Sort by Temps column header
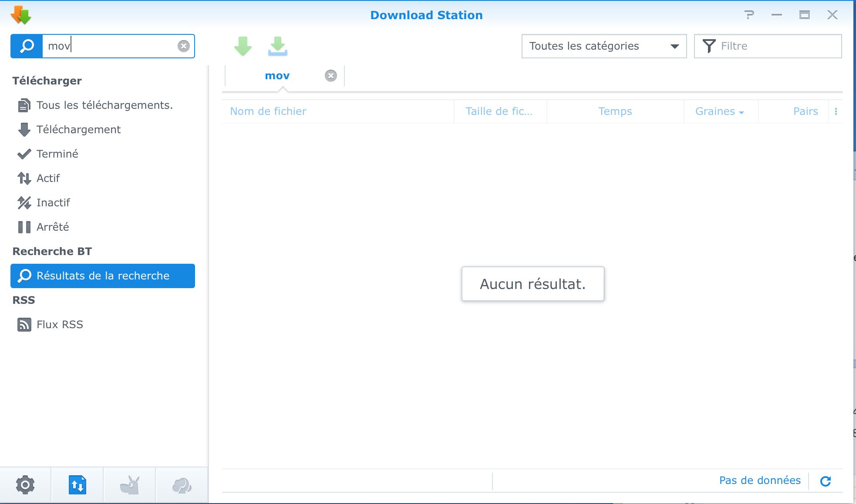 (615, 111)
